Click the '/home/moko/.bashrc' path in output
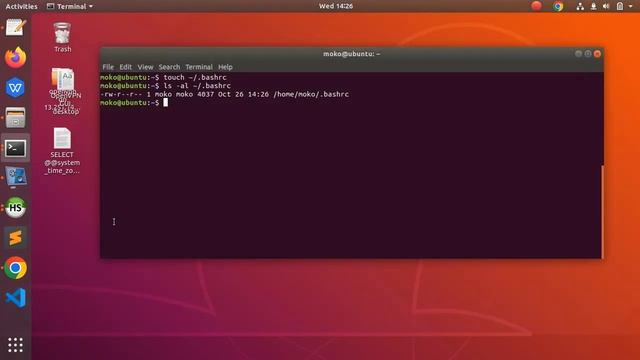 point(311,94)
